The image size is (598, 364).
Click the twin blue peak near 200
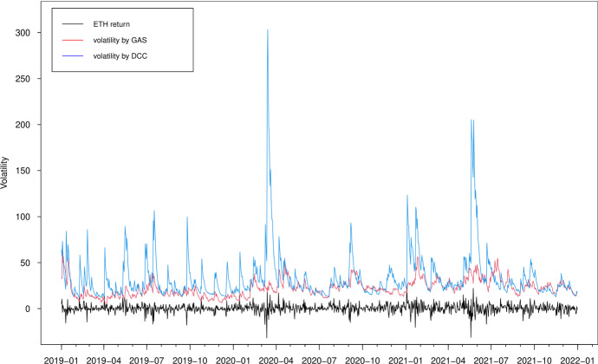coord(471,122)
